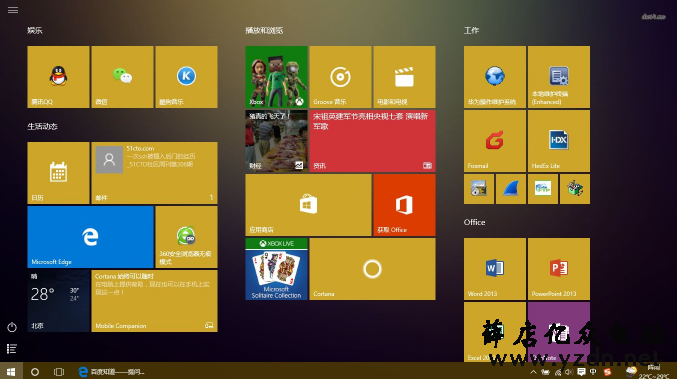Viewport: 677px width, 379px height.
Task: Open the Kugou music K tile
Action: [x=186, y=77]
